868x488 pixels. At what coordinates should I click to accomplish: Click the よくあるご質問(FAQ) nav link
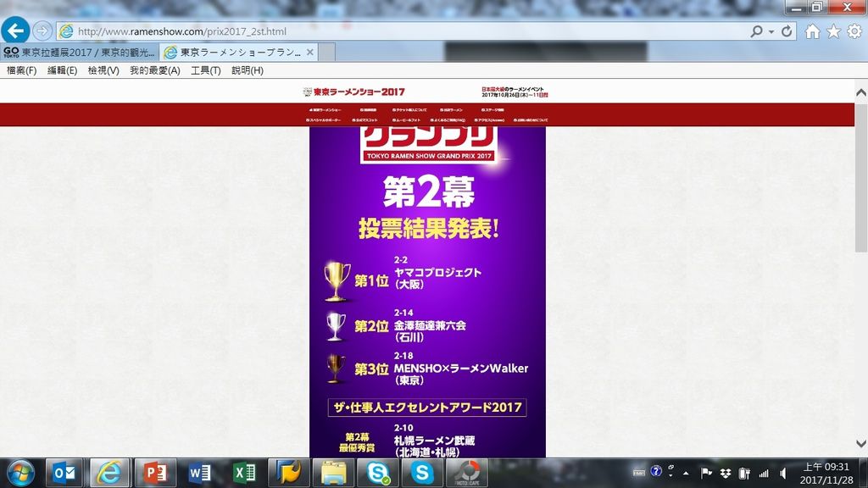click(448, 120)
